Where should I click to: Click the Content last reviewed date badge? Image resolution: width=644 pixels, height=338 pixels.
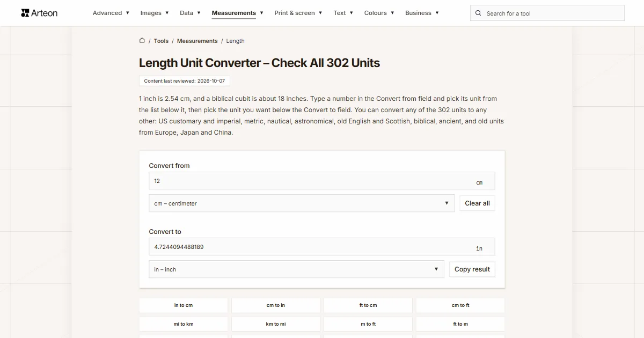185,81
